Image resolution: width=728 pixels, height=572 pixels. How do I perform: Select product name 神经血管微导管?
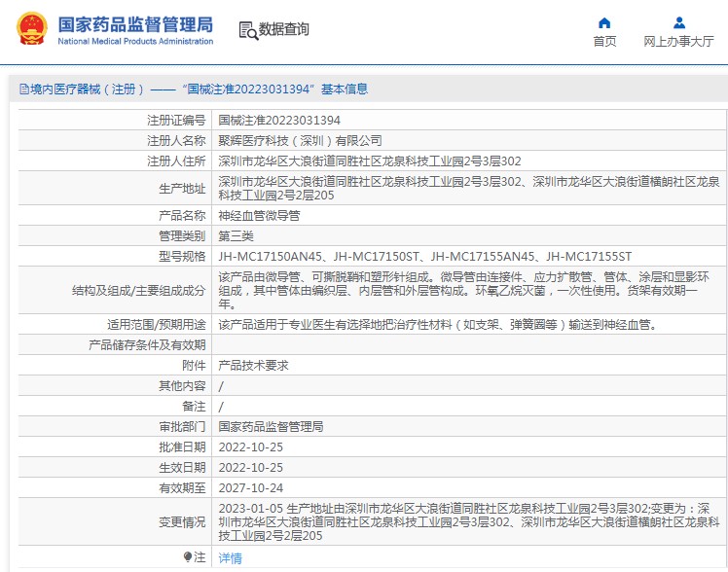259,216
